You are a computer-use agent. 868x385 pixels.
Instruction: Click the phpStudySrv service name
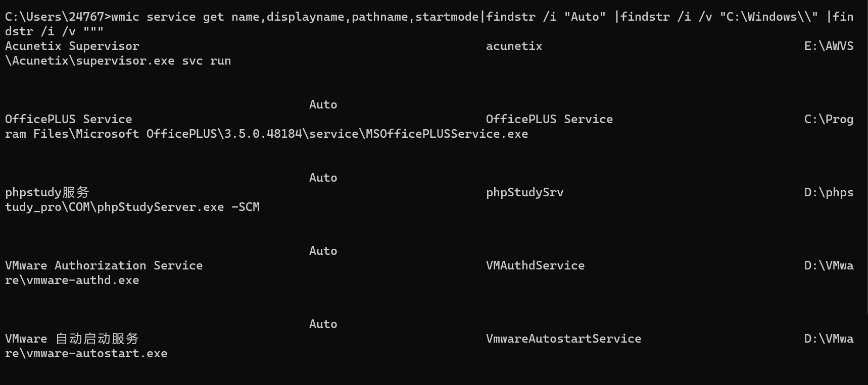pos(524,192)
